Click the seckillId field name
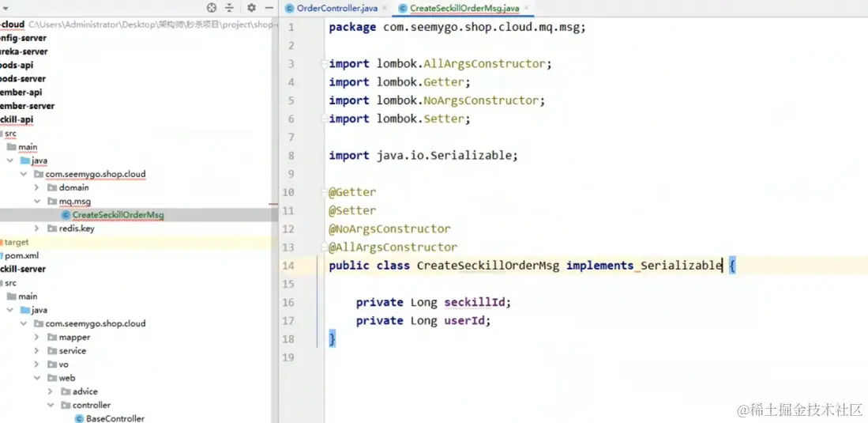 tap(475, 302)
